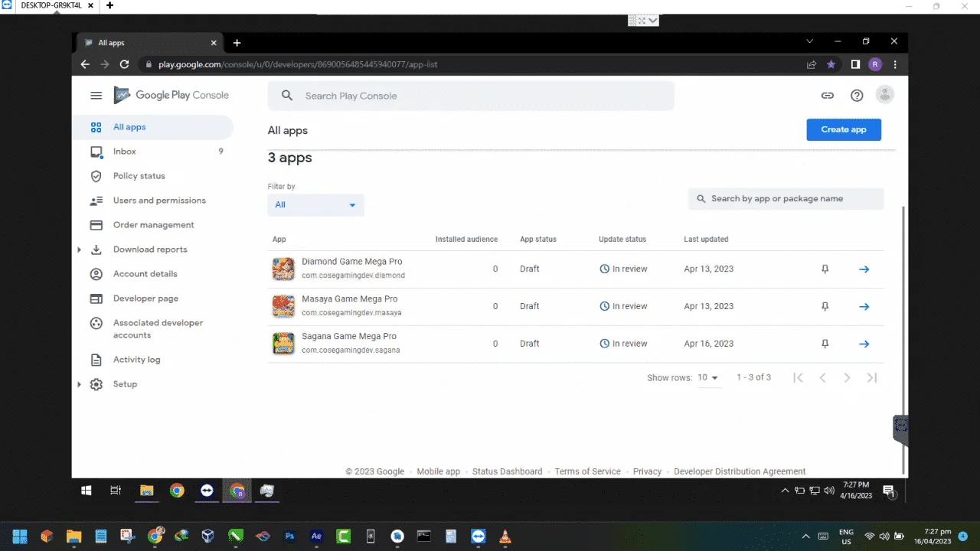The width and height of the screenshot is (980, 551).
Task: Open Masaya Game Mega Pro via arrow
Action: click(x=864, y=307)
